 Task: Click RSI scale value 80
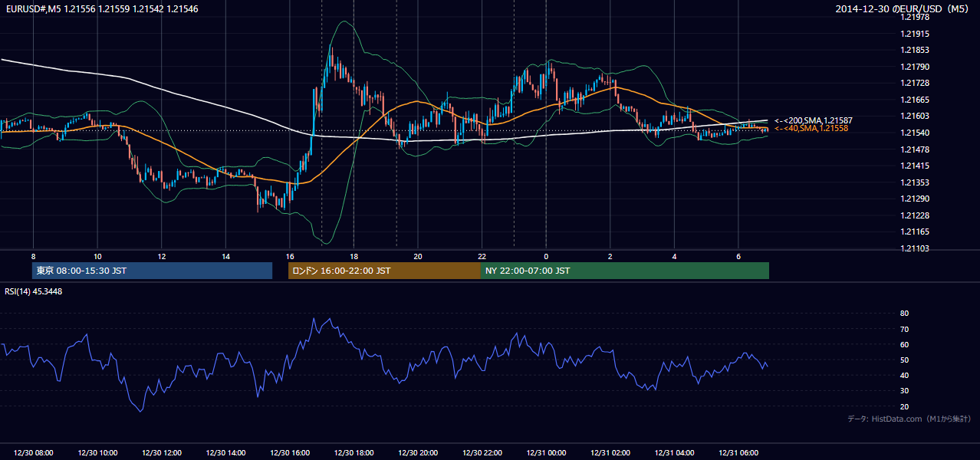[x=904, y=314]
